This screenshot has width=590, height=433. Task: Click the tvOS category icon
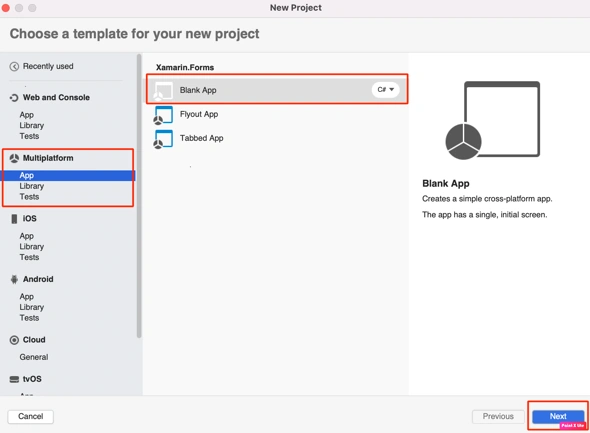pyautogui.click(x=14, y=379)
